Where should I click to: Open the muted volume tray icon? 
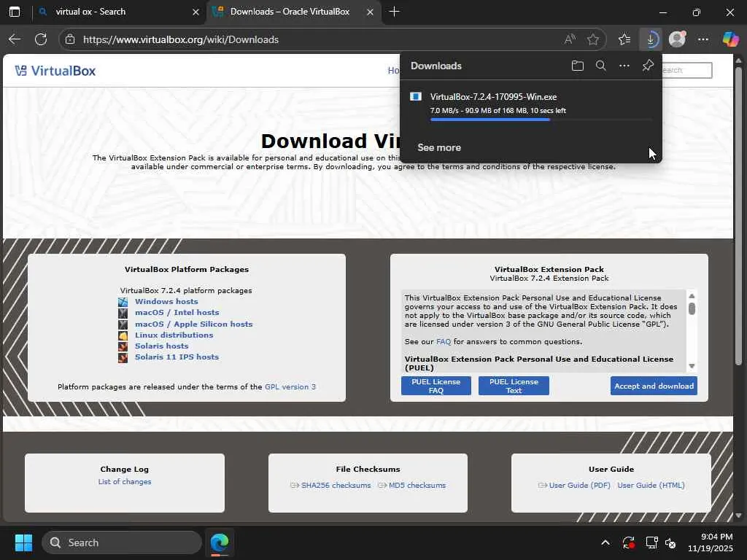pyautogui.click(x=671, y=542)
